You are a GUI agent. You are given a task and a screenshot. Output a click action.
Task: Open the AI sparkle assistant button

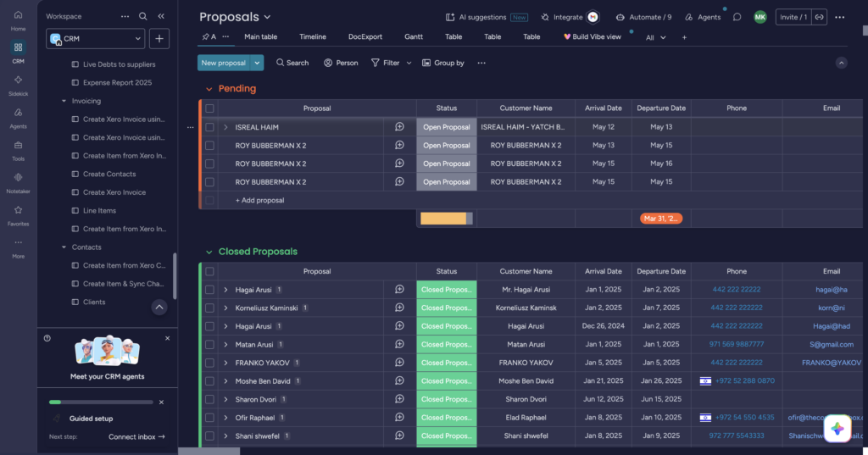837,429
